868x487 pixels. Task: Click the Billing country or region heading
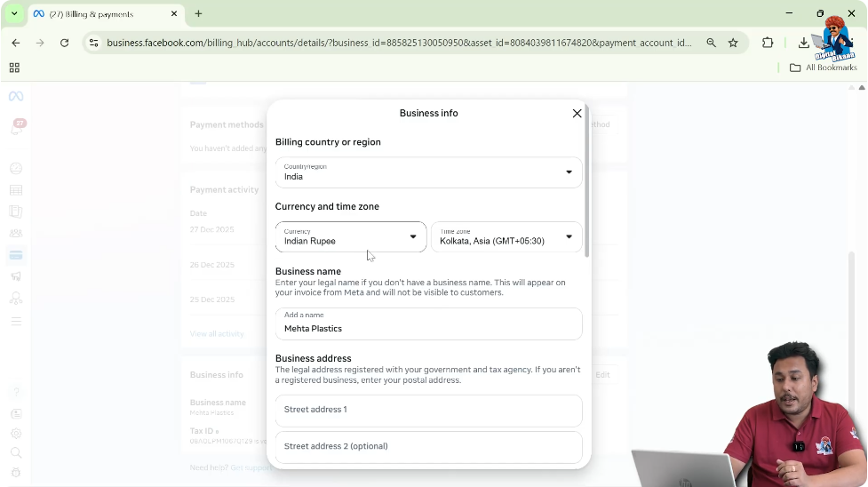pyautogui.click(x=328, y=142)
